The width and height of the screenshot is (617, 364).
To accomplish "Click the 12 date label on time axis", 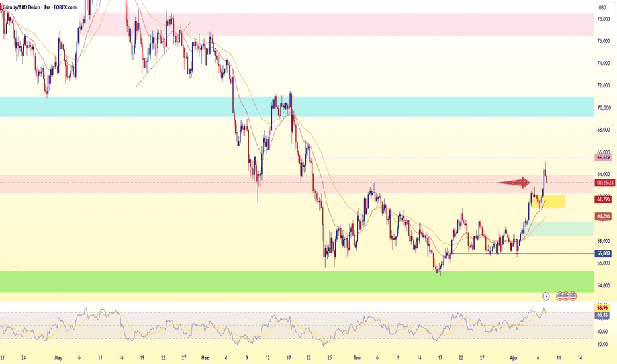I will [267, 357].
